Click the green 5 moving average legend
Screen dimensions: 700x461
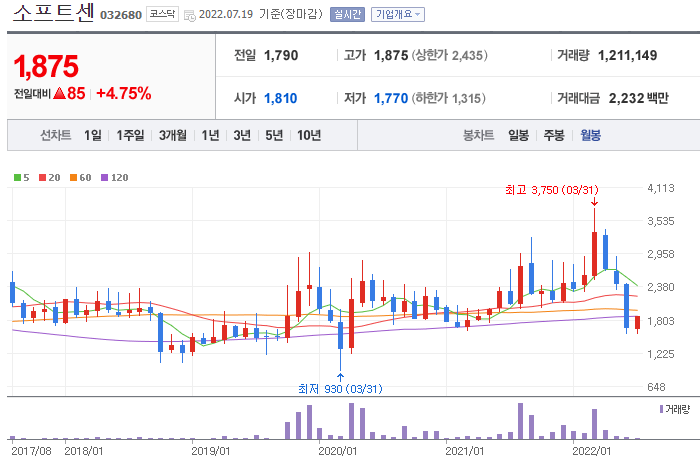coord(21,178)
